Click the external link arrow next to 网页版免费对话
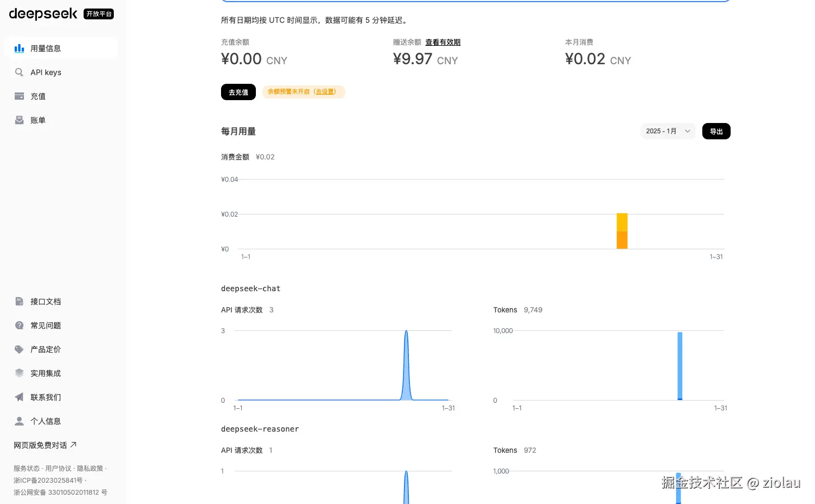The height and width of the screenshot is (504, 815). click(73, 445)
